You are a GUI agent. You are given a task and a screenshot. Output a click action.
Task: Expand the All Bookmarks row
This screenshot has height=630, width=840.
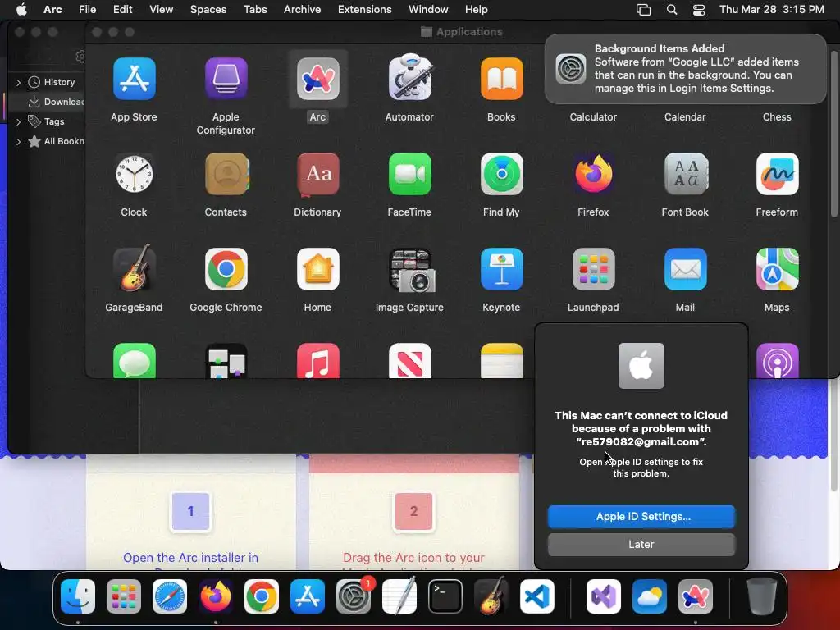point(18,141)
